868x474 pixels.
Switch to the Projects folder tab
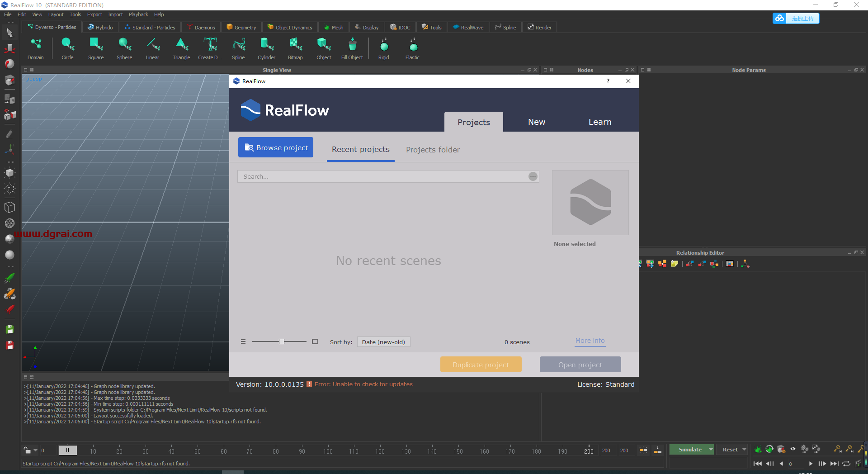pos(433,150)
